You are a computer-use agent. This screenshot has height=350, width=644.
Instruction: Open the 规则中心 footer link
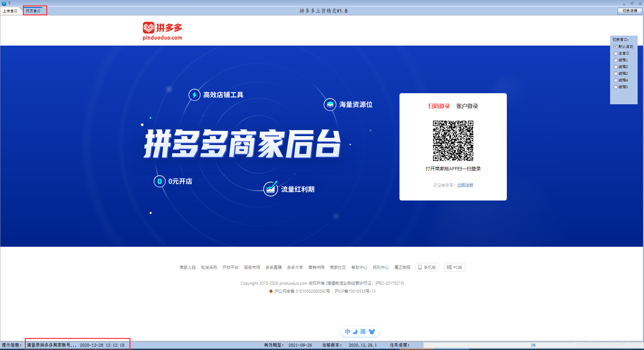381,268
